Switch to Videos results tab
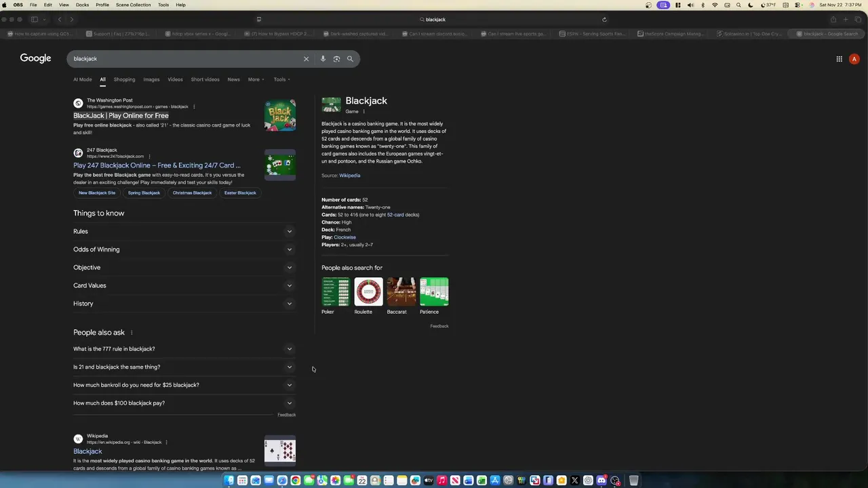The width and height of the screenshot is (868, 488). click(175, 79)
